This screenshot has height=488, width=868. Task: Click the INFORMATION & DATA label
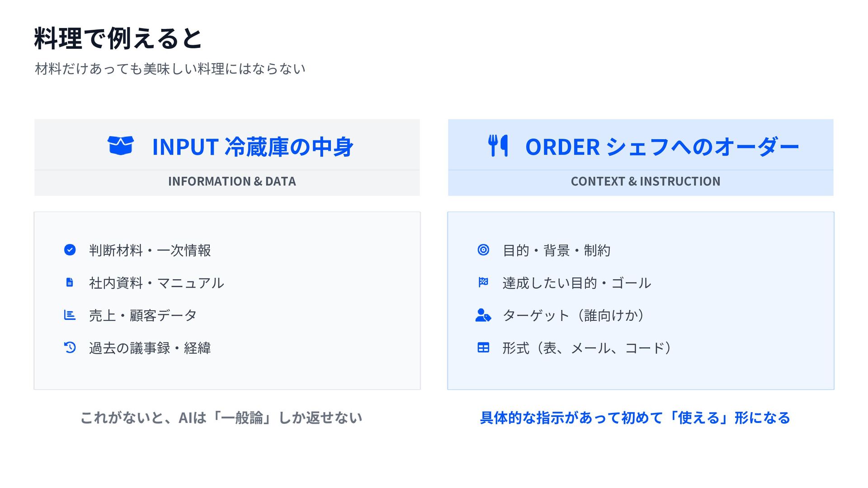tap(232, 182)
